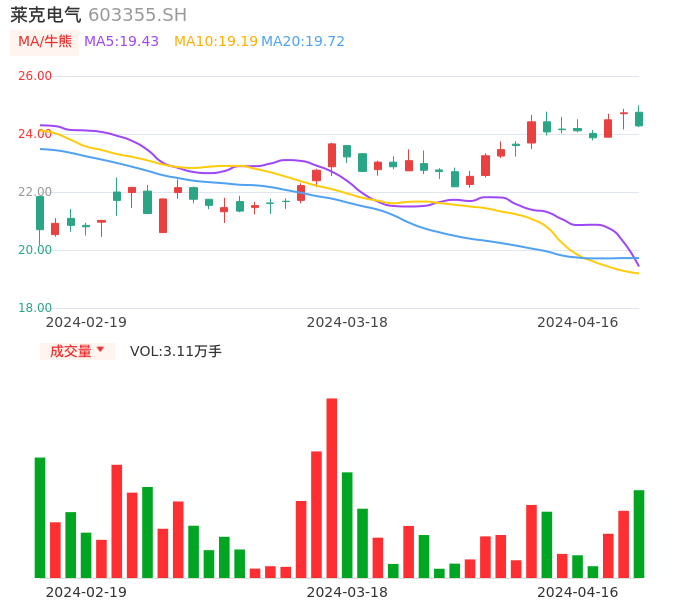This screenshot has width=686, height=606.
Task: Click the leftmost green candlestick
Action: coord(40,213)
